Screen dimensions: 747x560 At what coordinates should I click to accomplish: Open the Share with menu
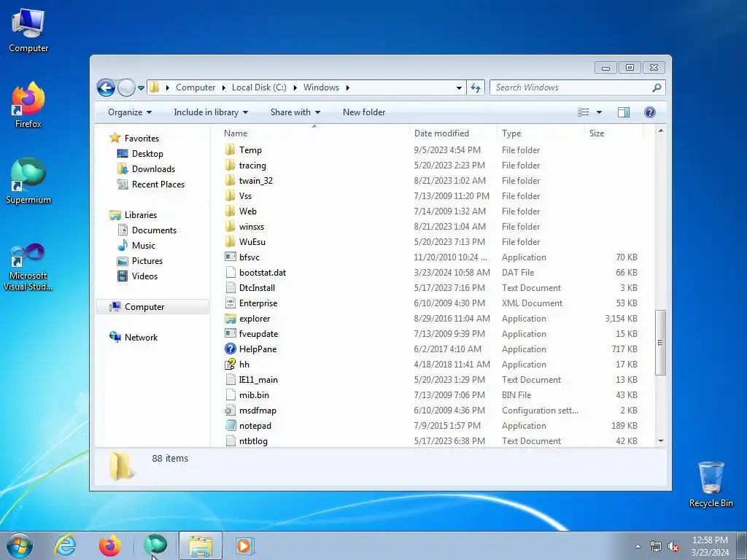(295, 112)
